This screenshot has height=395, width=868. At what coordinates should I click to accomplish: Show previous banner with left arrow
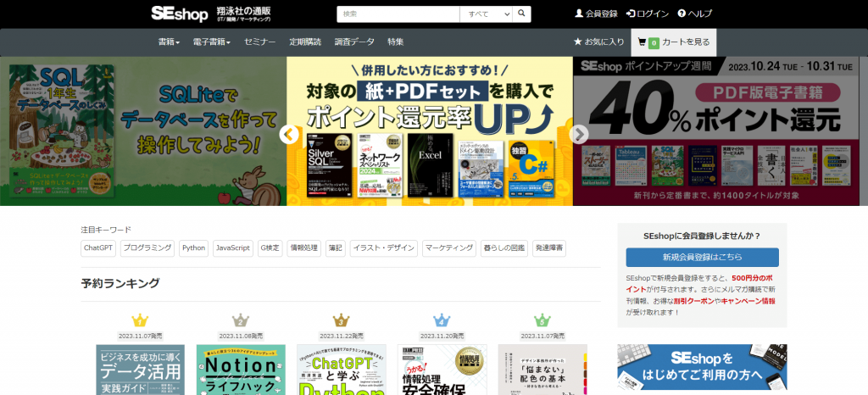(x=289, y=134)
